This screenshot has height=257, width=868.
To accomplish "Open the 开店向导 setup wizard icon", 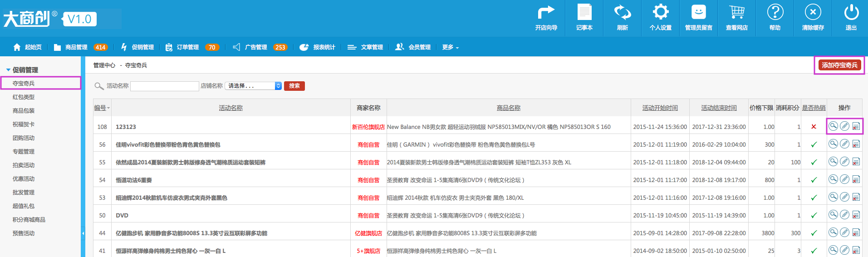I will pyautogui.click(x=546, y=13).
